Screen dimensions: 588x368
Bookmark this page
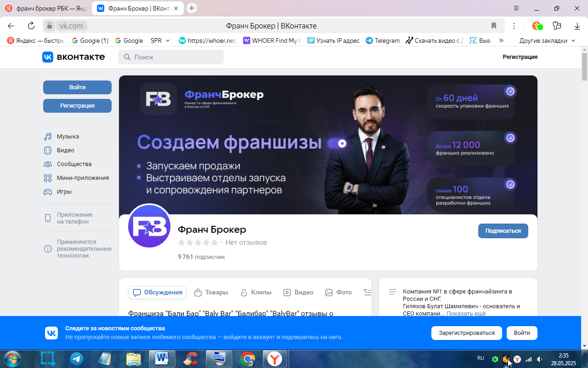(494, 26)
